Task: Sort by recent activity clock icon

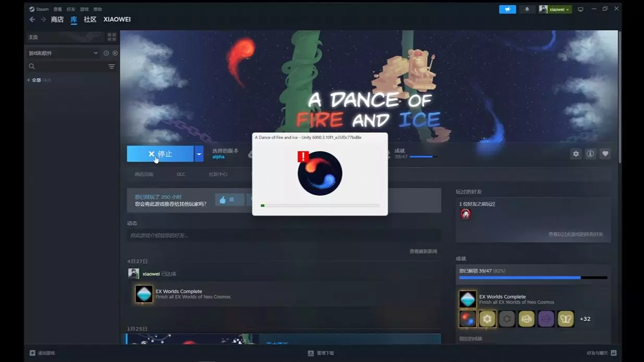Action: coord(106,53)
